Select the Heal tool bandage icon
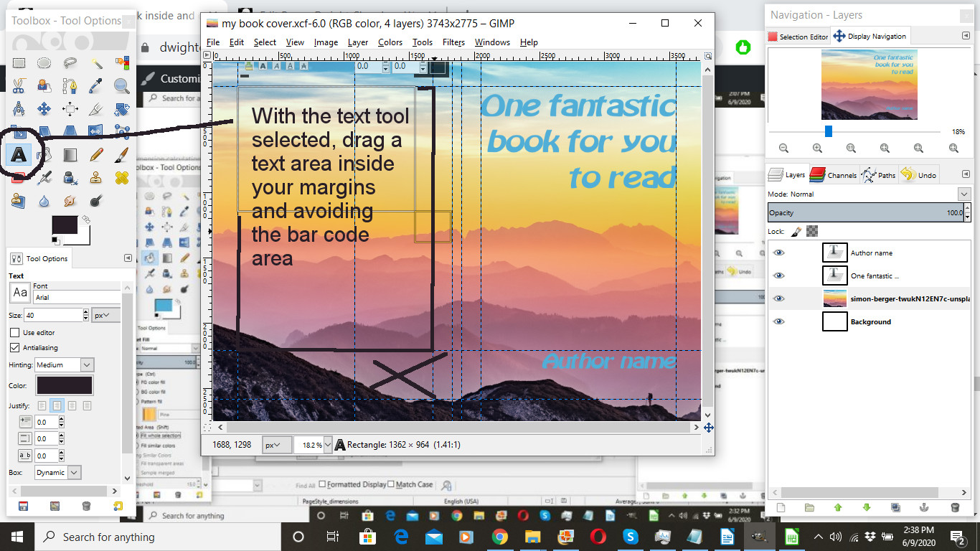Viewport: 980px width, 551px height. (x=121, y=176)
